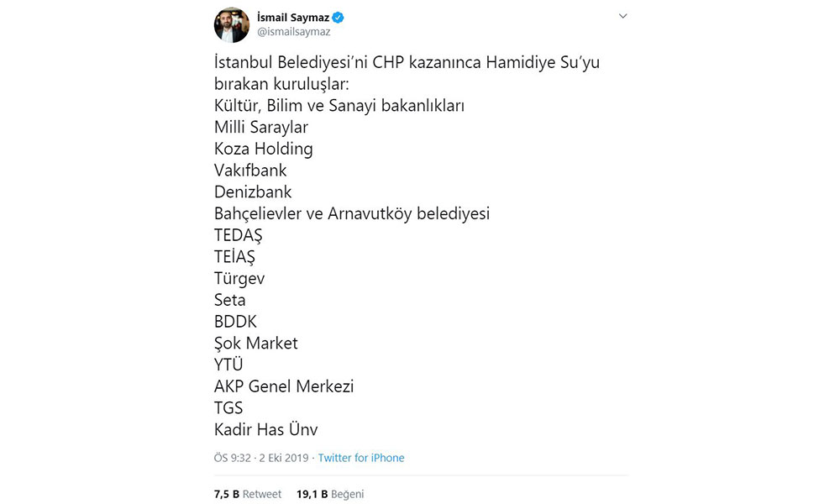
Task: View the 19,1 B Beğeni list
Action: pyautogui.click(x=330, y=494)
